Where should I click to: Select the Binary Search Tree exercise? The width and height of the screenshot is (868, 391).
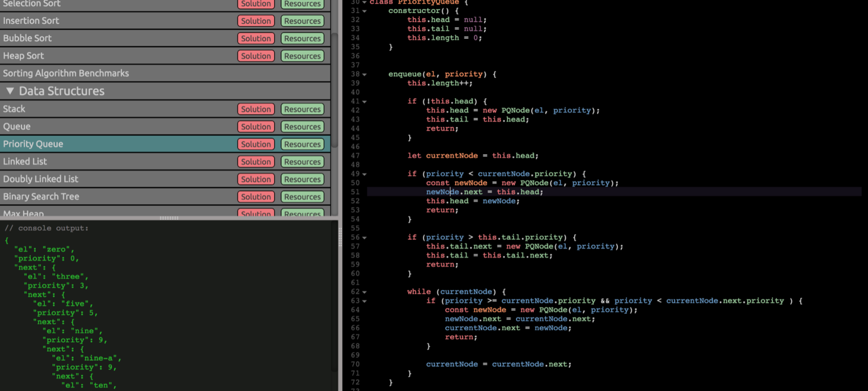pyautogui.click(x=165, y=196)
